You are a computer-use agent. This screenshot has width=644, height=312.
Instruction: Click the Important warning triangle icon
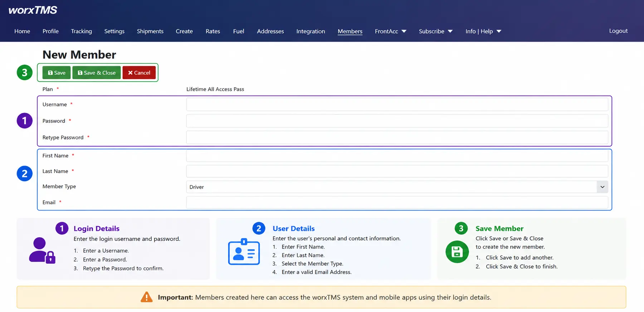[146, 297]
